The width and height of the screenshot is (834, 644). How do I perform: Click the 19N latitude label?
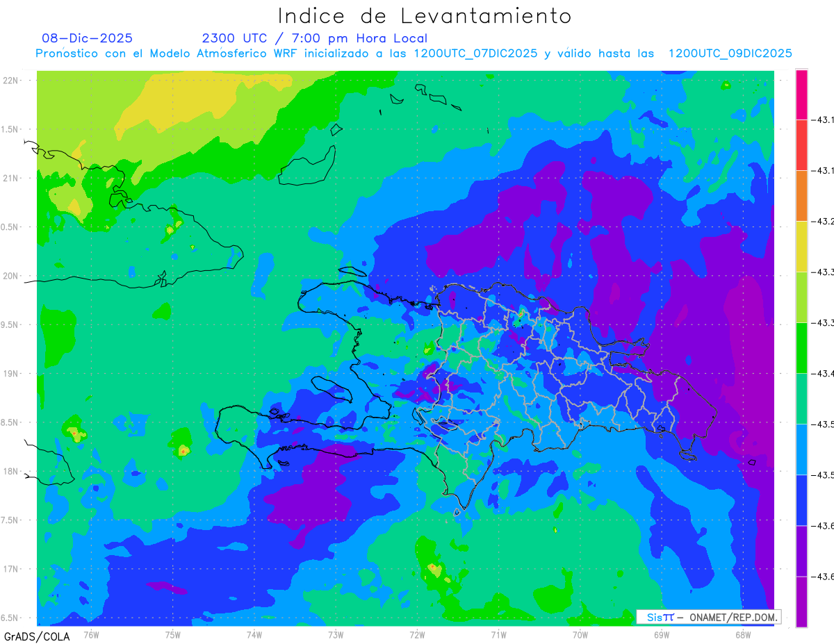pos(12,374)
